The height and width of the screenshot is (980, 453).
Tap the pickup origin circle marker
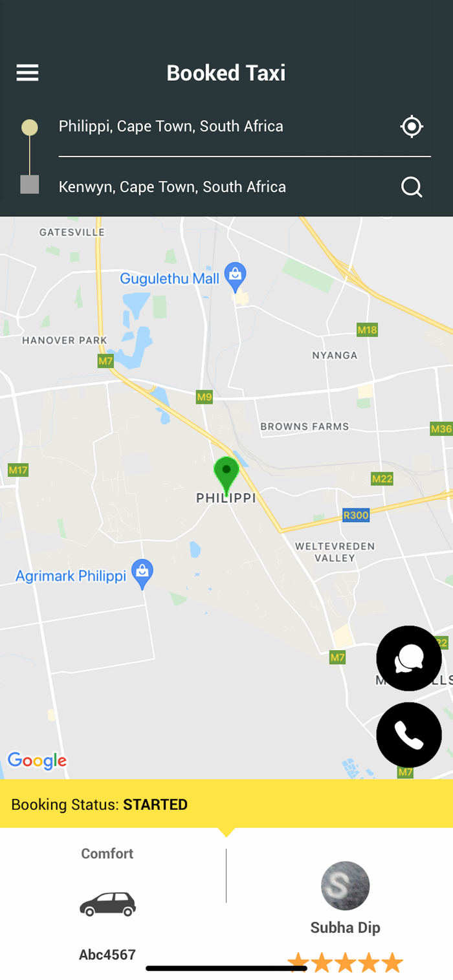click(x=30, y=127)
